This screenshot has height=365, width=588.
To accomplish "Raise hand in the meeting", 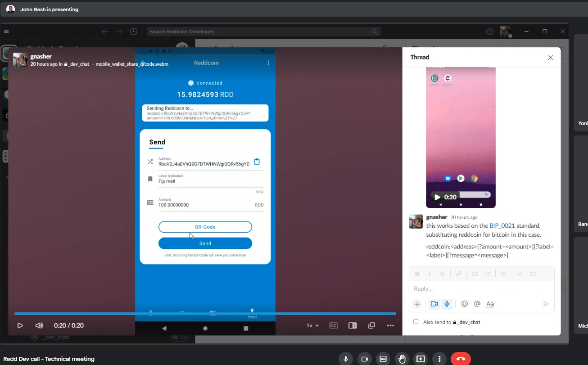I will [402, 359].
